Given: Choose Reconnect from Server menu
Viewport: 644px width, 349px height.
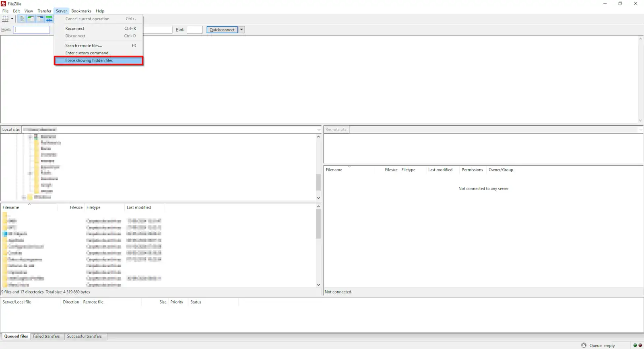Looking at the screenshot, I should 75,29.
